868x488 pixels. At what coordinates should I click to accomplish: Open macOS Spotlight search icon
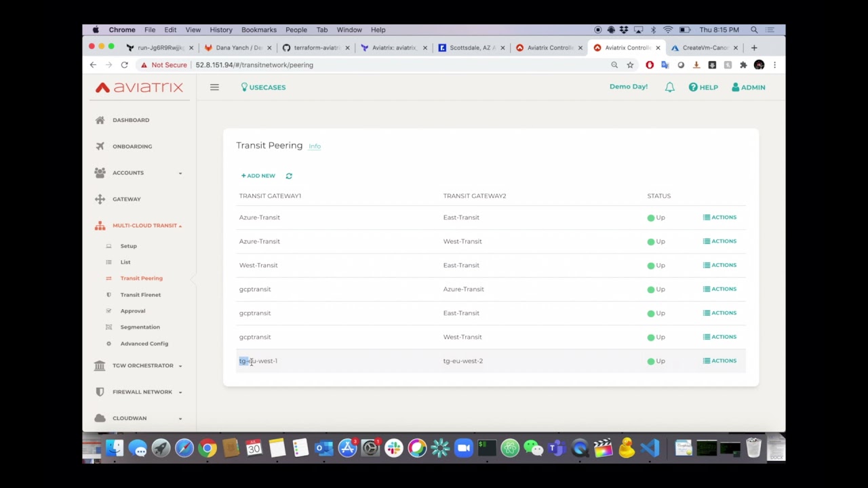pyautogui.click(x=754, y=30)
